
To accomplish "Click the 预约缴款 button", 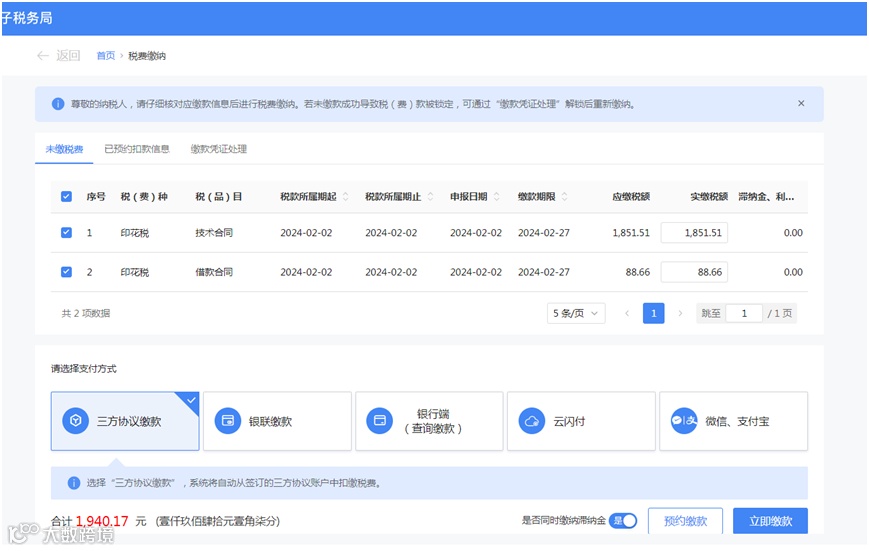I will click(x=686, y=521).
